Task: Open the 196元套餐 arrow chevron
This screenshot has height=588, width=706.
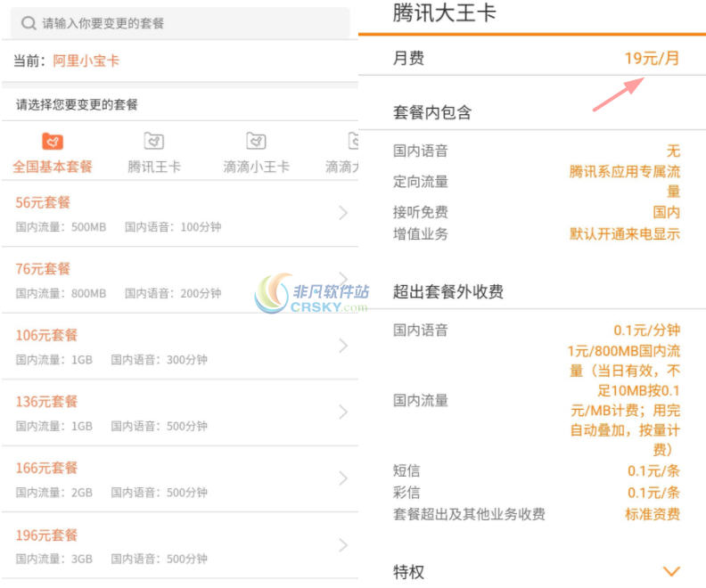Action: pyautogui.click(x=343, y=545)
